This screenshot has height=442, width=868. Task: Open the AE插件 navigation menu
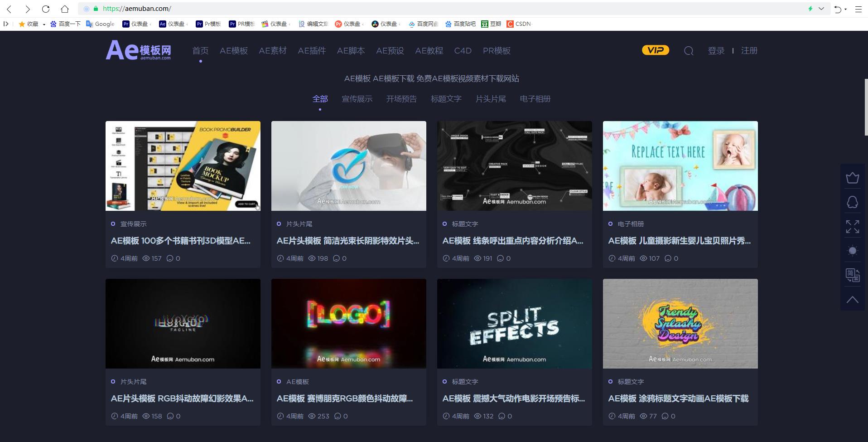click(311, 51)
